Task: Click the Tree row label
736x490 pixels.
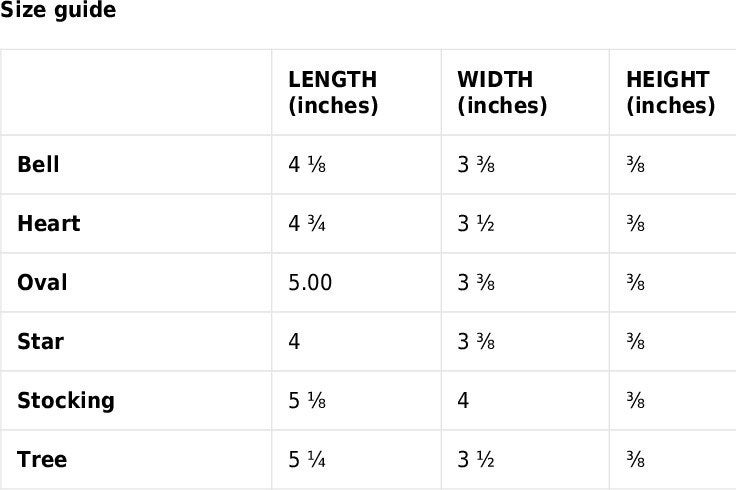Action: pyautogui.click(x=42, y=459)
